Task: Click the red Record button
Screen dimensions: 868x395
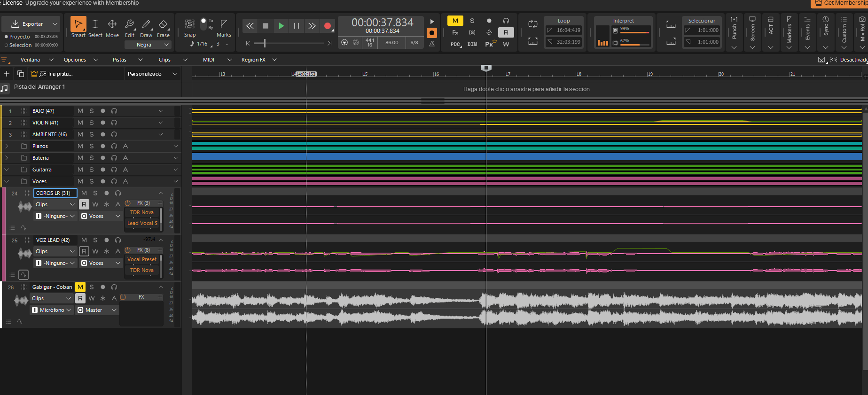Action: point(328,26)
